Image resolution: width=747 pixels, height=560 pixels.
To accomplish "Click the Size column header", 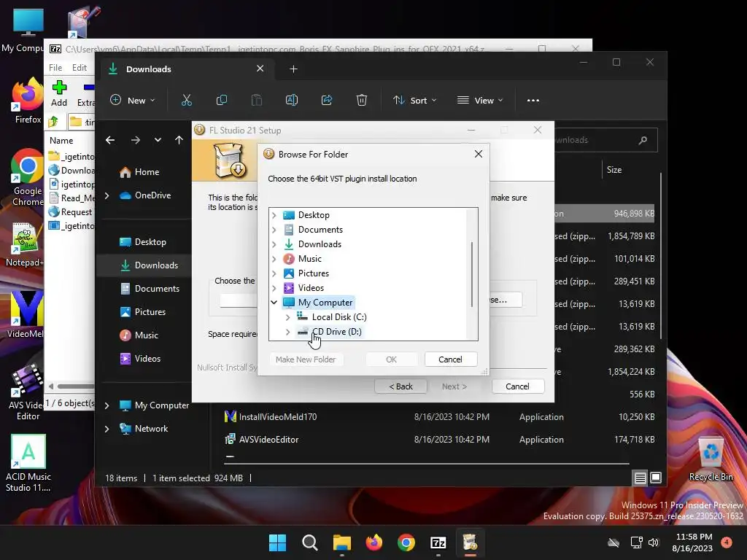I will [x=614, y=170].
